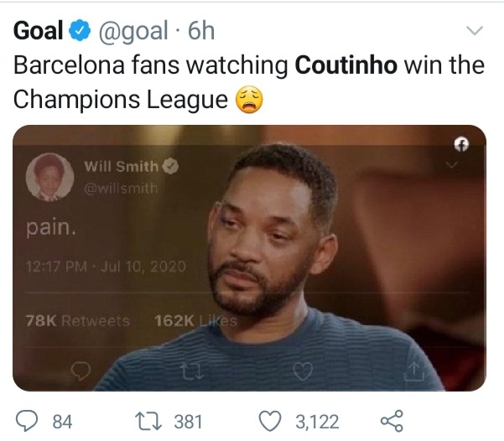
Task: Click the embedded tweet's upload share icon
Action: pyautogui.click(x=417, y=369)
